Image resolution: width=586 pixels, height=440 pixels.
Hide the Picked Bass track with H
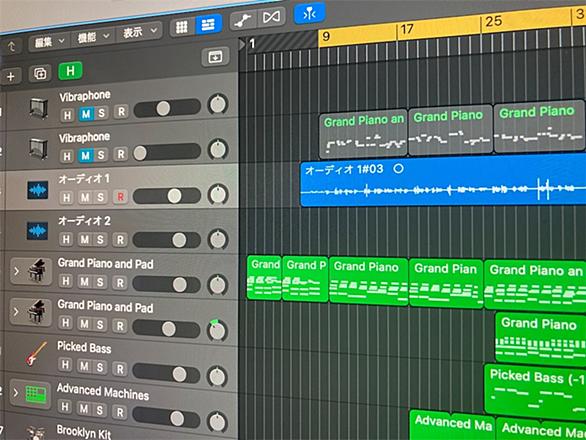(x=65, y=364)
